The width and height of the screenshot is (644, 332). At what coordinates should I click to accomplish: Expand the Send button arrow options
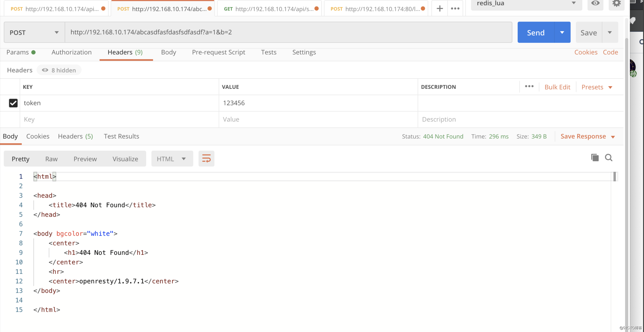pyautogui.click(x=562, y=33)
